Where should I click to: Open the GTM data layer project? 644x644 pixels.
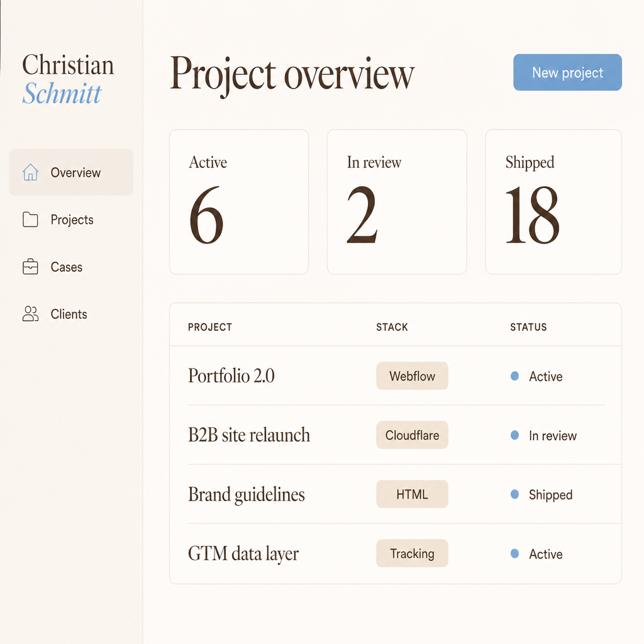coord(243,553)
